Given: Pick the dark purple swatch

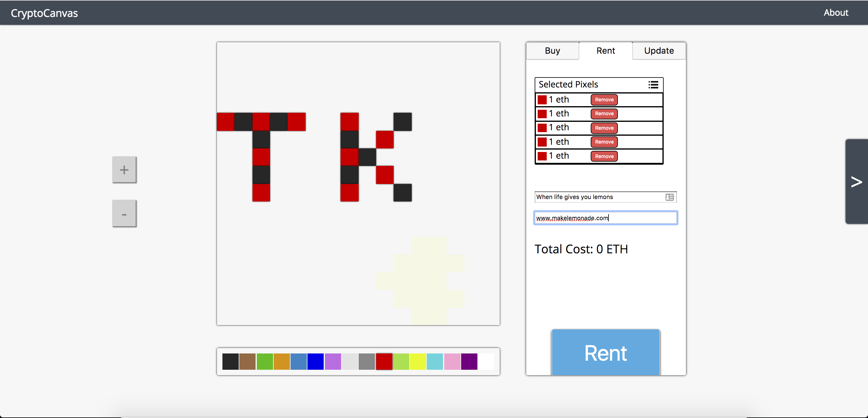Looking at the screenshot, I should 469,361.
